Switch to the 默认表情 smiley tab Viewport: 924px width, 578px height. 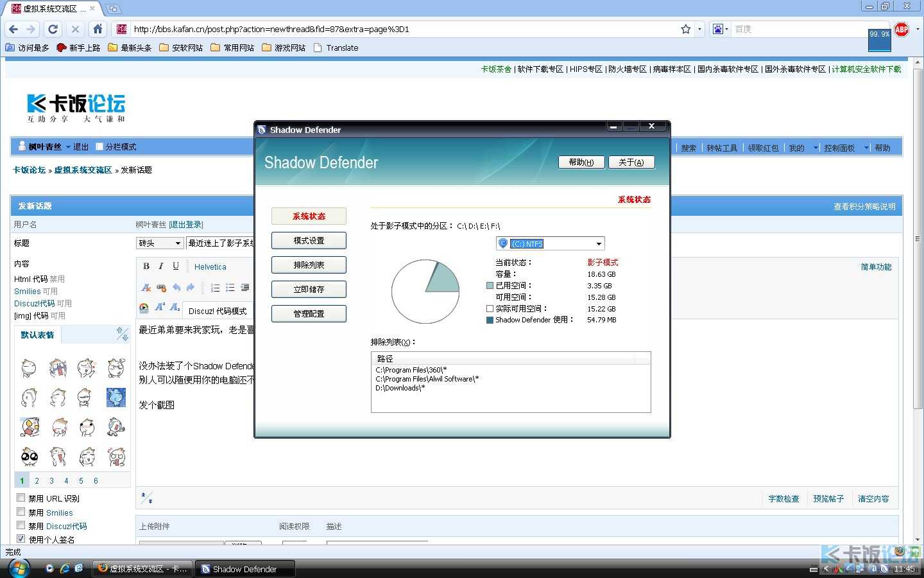click(37, 335)
